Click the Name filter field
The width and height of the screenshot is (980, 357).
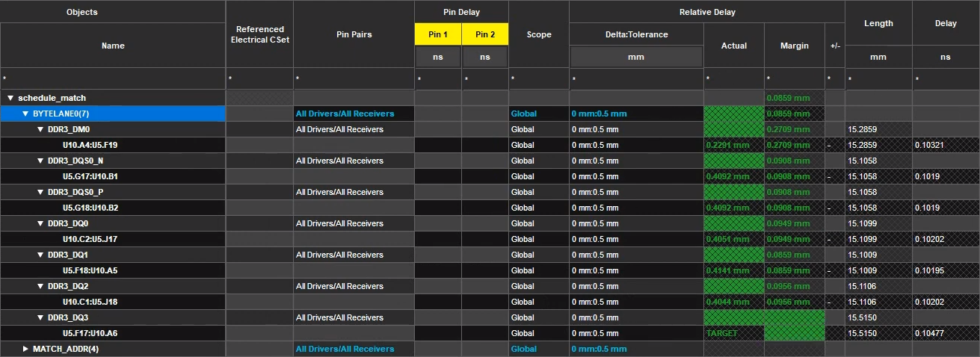[x=112, y=78]
